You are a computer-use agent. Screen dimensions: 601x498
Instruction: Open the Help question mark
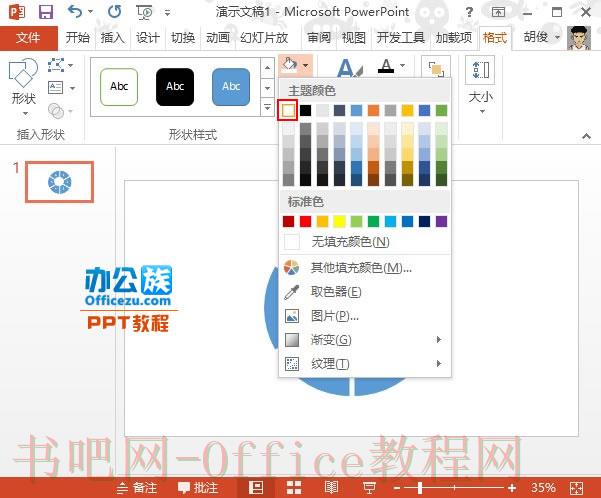click(x=469, y=12)
